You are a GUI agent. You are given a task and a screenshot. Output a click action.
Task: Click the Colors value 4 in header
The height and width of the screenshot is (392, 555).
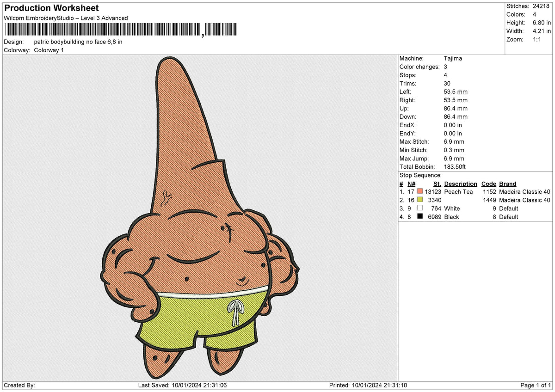tap(534, 14)
